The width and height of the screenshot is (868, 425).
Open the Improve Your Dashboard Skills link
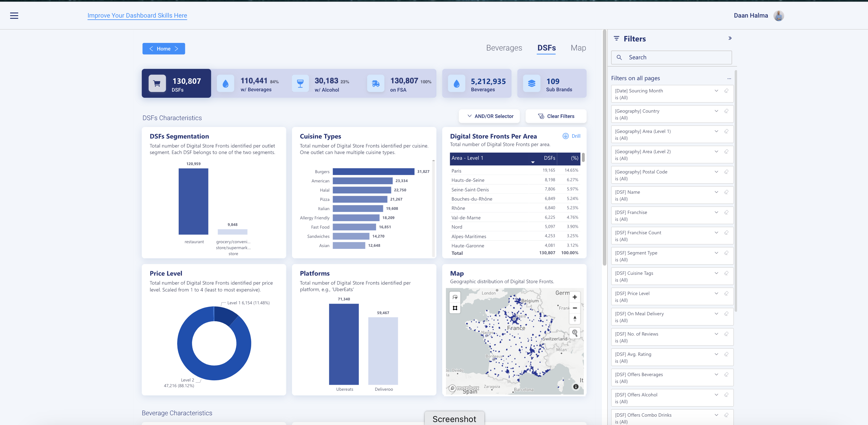[137, 15]
